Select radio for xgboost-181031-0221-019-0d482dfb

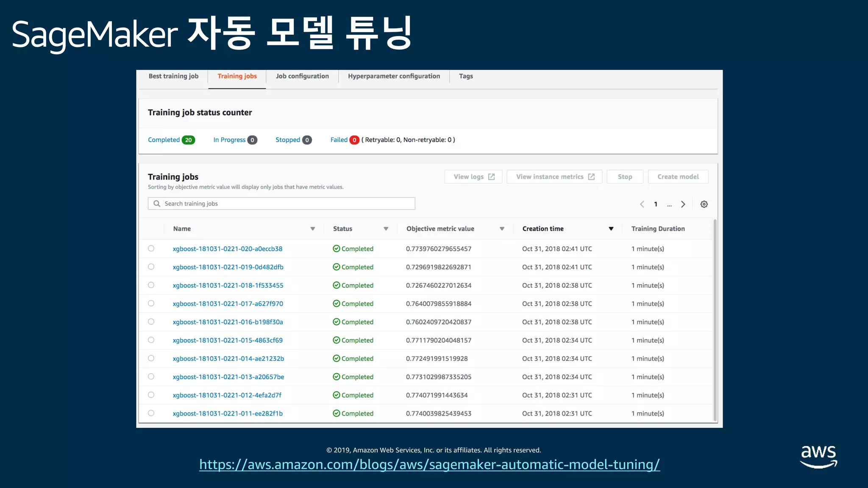tap(151, 266)
